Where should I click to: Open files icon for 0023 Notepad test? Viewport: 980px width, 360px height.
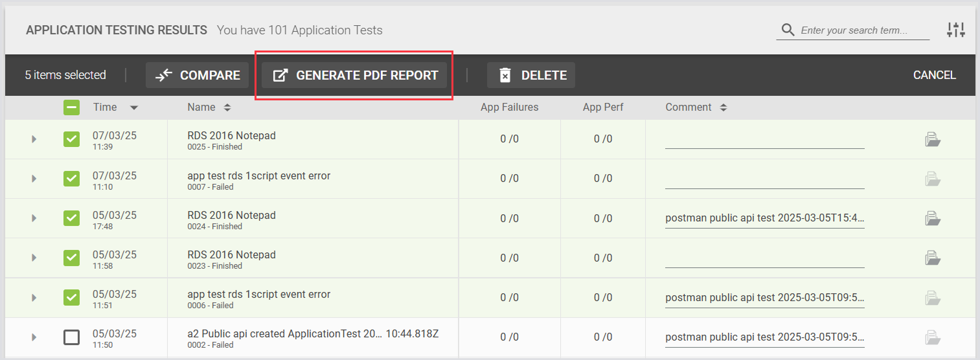point(933,258)
